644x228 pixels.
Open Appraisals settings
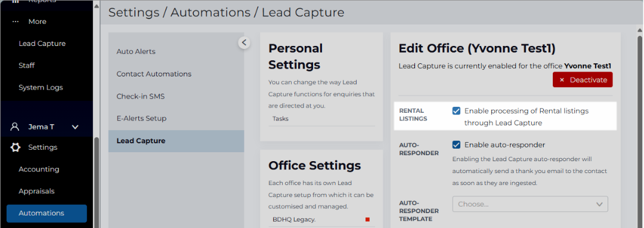click(x=36, y=191)
